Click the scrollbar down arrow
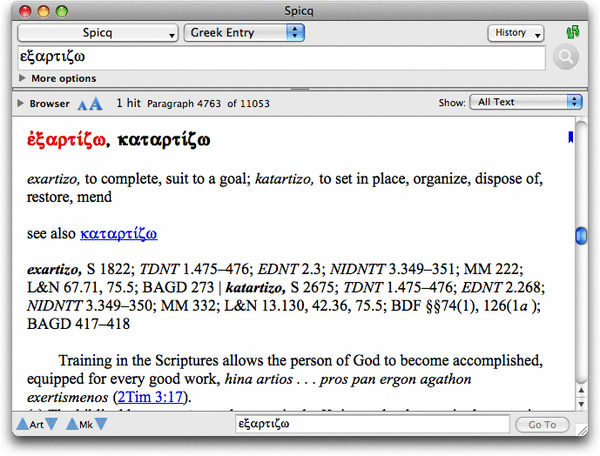Screen dimensions: 600x456 pos(581,404)
